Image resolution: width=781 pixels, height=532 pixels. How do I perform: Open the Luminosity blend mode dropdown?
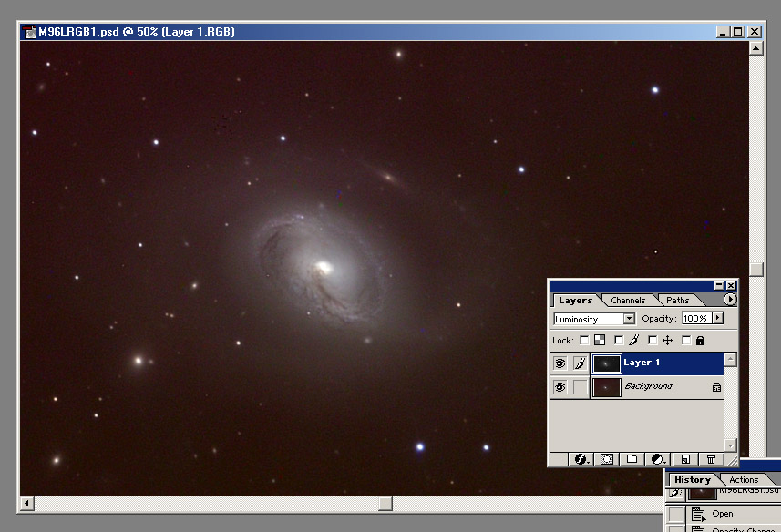point(594,319)
